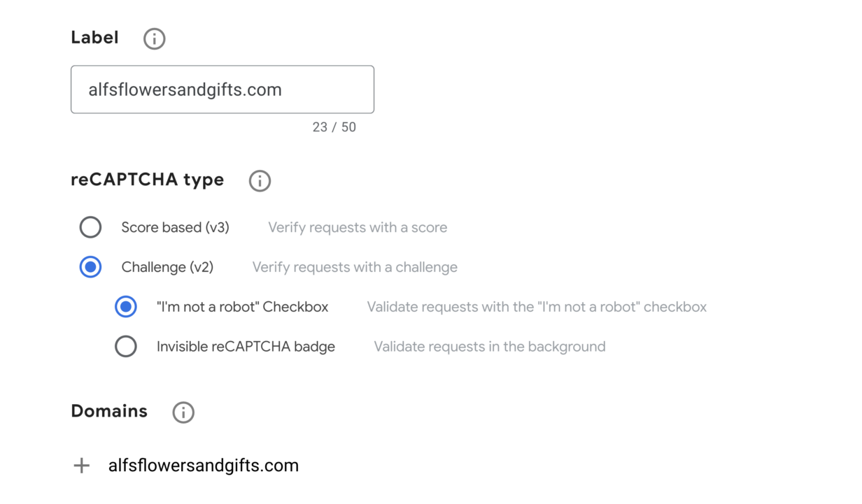Image resolution: width=862 pixels, height=504 pixels.
Task: Select the Score based (v3) option
Action: point(90,227)
